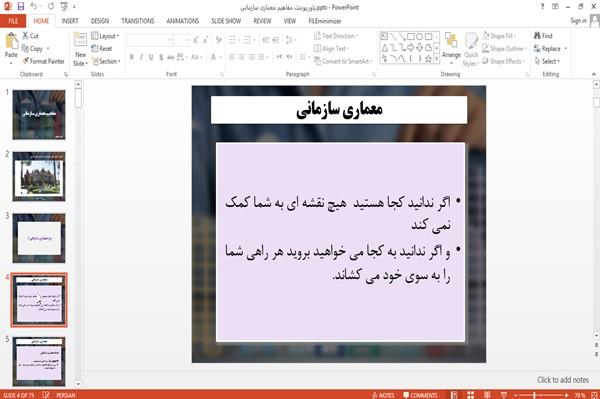
Task: Select the Format Painter tool
Action: 43,61
